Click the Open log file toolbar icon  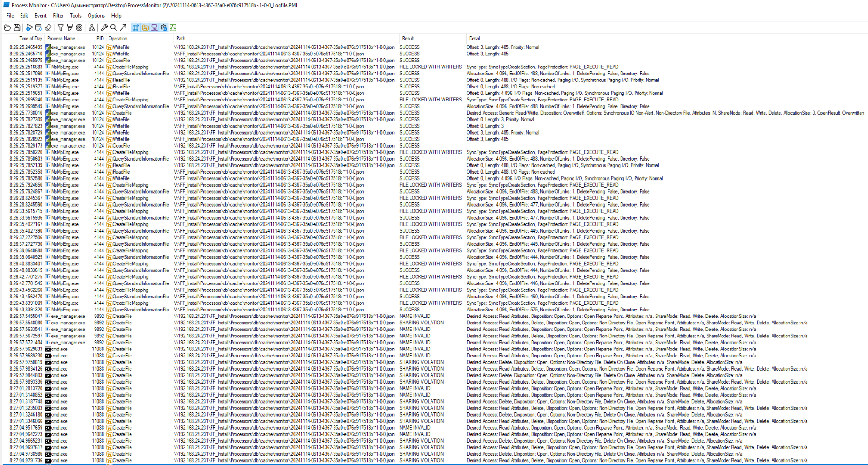click(x=7, y=27)
